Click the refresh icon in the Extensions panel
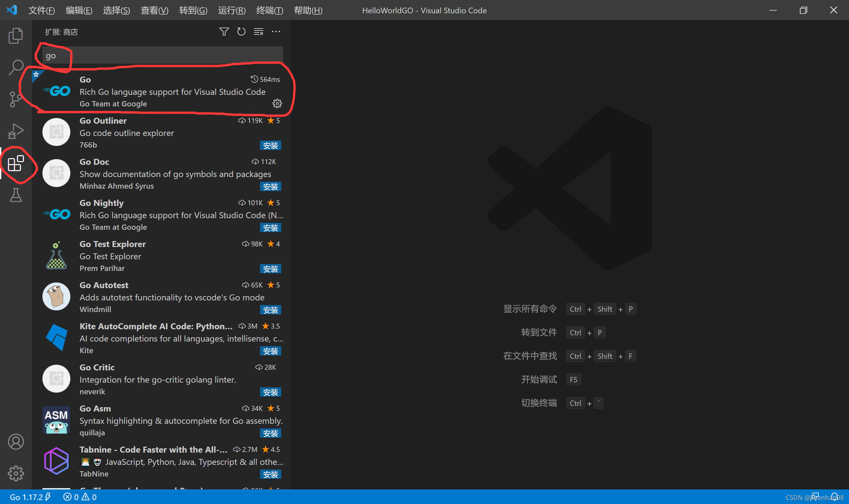This screenshot has width=849, height=504. (x=241, y=31)
